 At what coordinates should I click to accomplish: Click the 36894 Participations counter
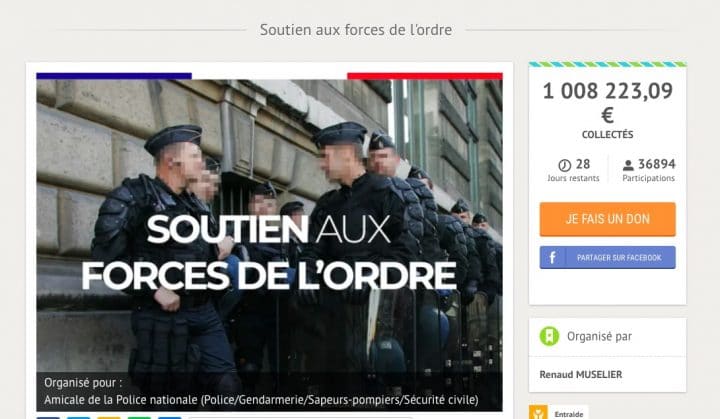tap(649, 170)
